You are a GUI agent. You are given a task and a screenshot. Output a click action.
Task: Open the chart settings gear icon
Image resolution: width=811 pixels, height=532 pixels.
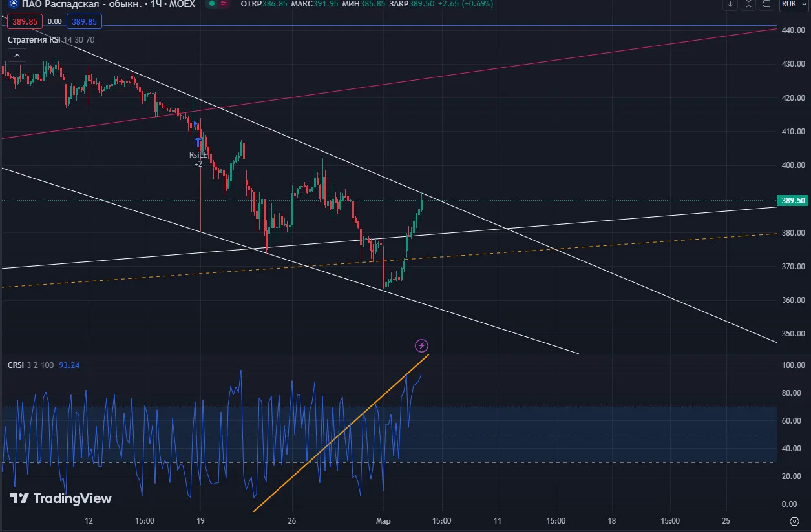(794, 520)
